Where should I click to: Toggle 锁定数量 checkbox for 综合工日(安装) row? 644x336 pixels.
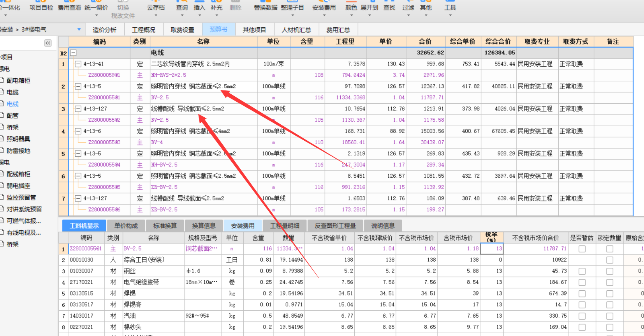pos(610,260)
